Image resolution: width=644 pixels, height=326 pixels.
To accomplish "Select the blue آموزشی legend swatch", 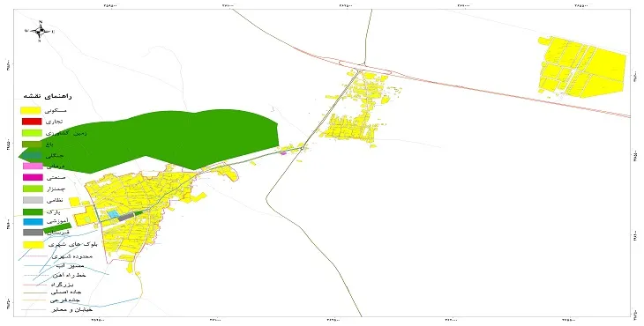I will (33, 222).
